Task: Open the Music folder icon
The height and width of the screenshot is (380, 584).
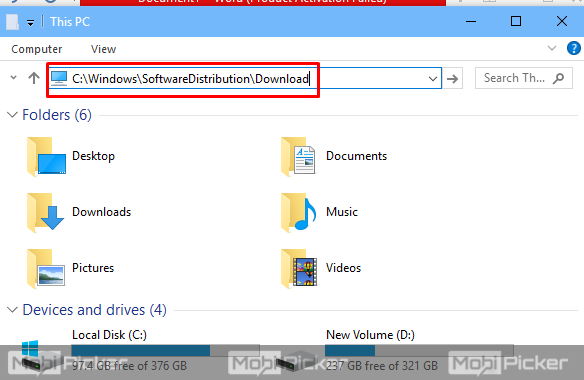Action: pyautogui.click(x=299, y=212)
